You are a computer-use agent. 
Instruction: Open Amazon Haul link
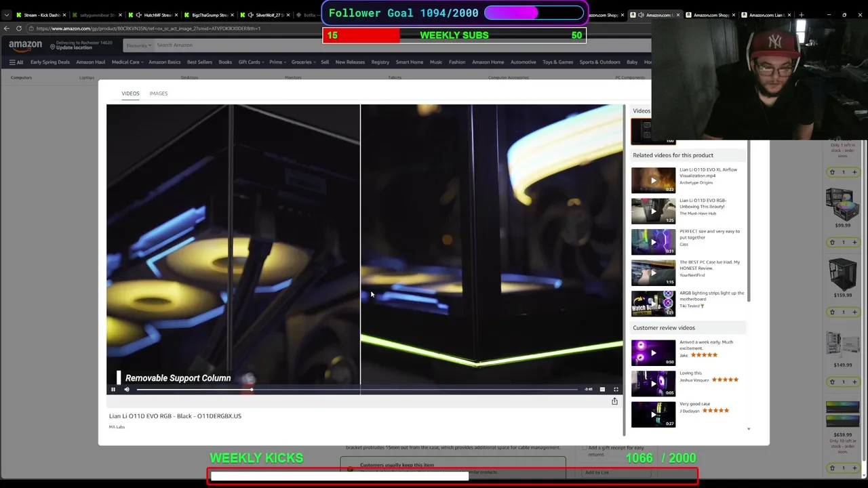click(x=90, y=62)
